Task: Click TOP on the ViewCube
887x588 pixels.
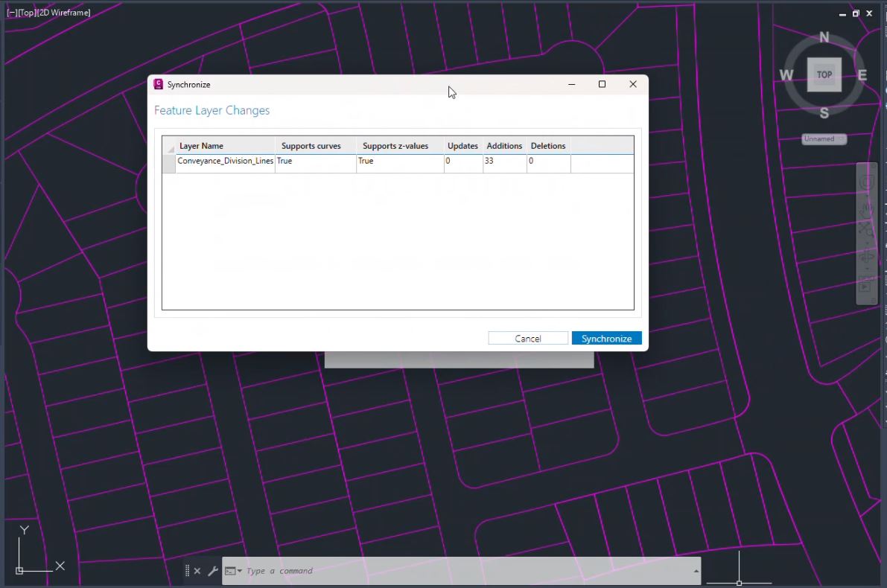Action: tap(824, 74)
